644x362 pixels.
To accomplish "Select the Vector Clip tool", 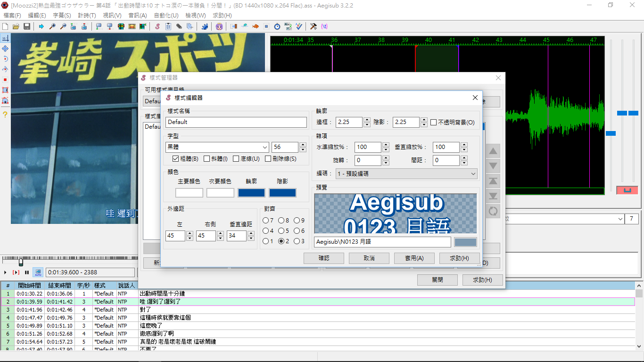I will [x=5, y=100].
